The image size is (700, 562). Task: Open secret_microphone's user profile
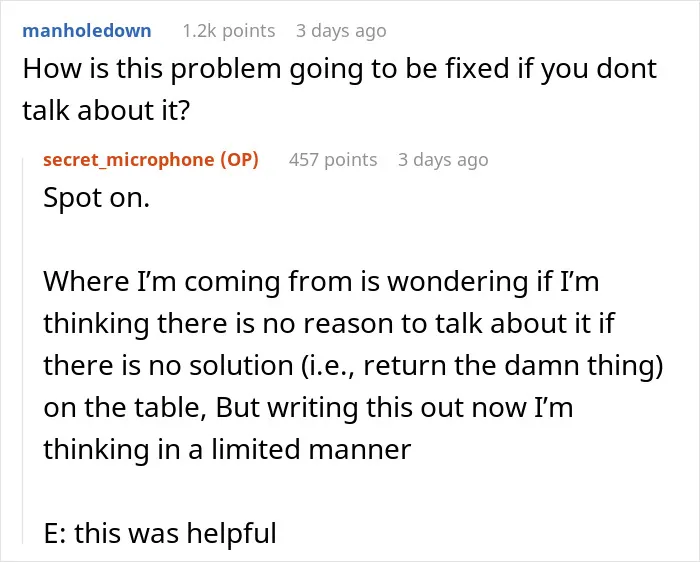(x=129, y=160)
